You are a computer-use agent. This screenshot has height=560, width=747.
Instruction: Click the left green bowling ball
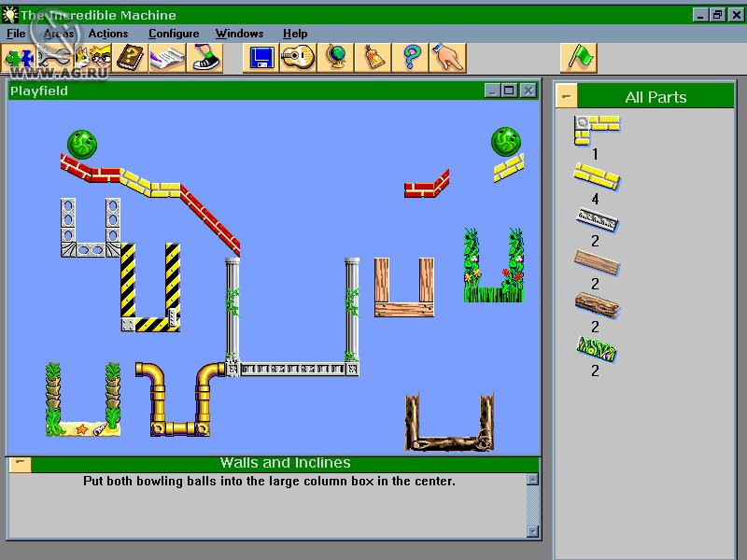click(82, 145)
